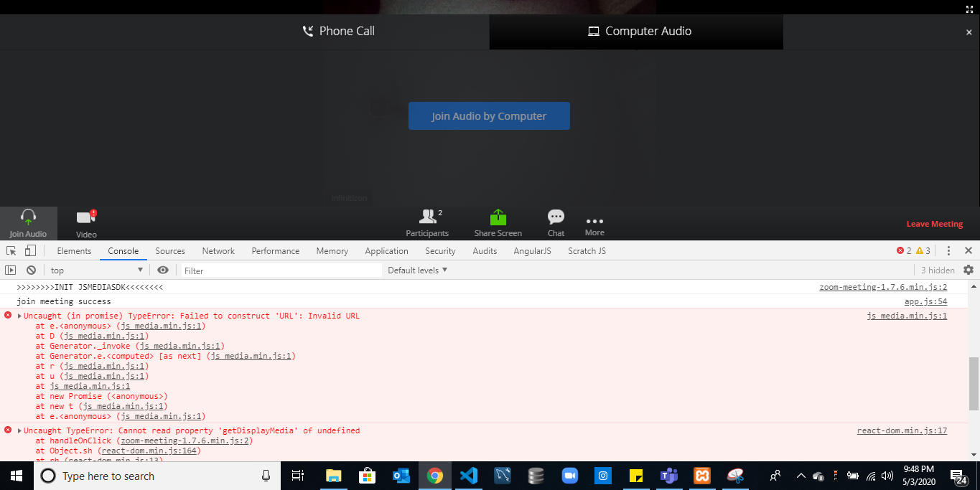Open the JavaScript context 'top' dropdown
980x490 pixels.
point(97,270)
